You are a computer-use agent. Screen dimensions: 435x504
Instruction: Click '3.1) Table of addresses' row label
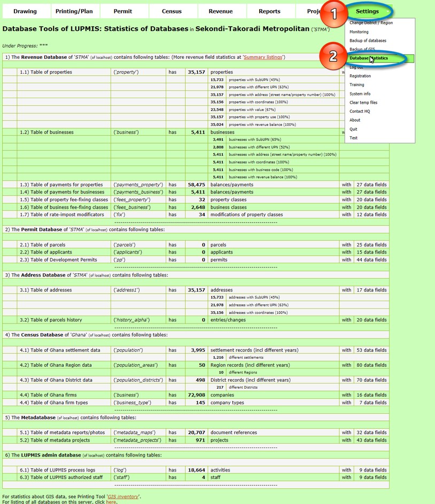point(45,290)
